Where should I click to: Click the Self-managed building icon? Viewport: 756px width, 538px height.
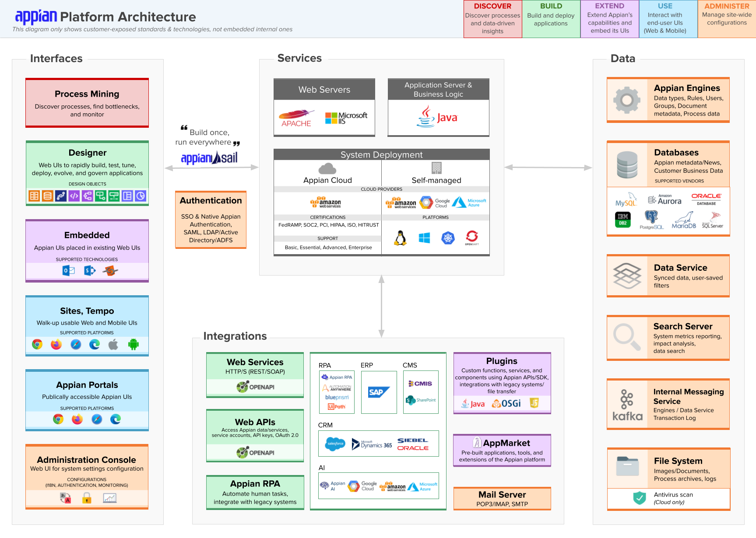[436, 168]
